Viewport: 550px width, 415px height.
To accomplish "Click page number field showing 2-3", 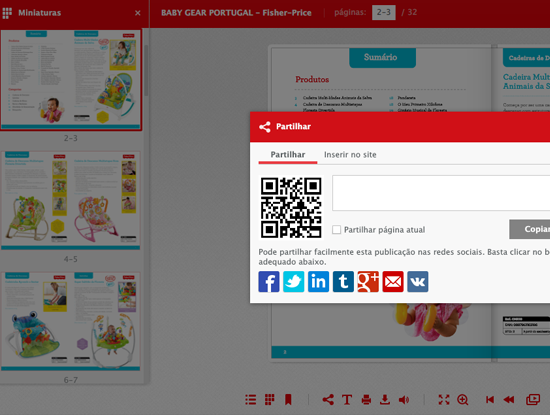I will point(384,13).
